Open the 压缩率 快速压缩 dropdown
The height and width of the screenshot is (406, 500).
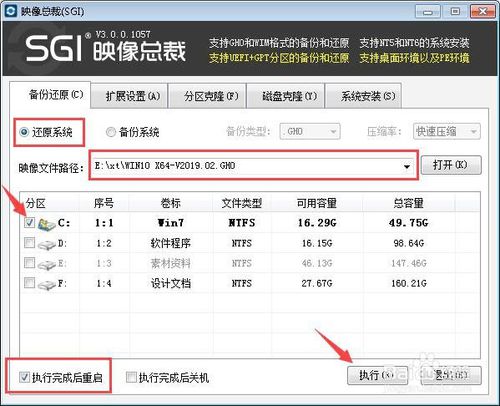coord(447,131)
